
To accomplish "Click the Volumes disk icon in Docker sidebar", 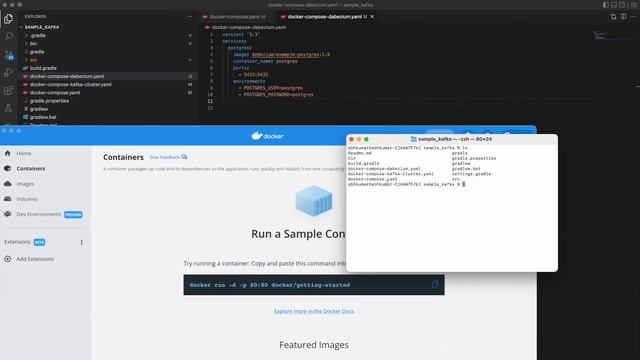I will coord(8,199).
